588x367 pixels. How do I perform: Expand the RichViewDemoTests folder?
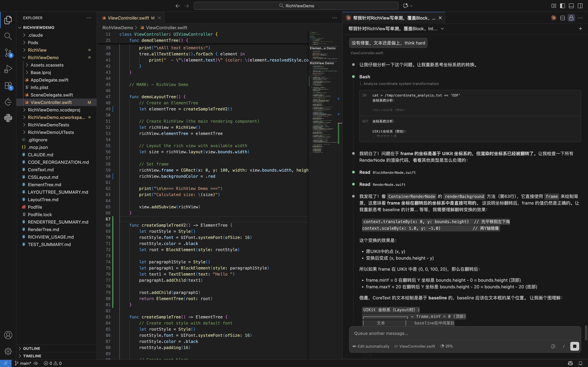pyautogui.click(x=48, y=125)
